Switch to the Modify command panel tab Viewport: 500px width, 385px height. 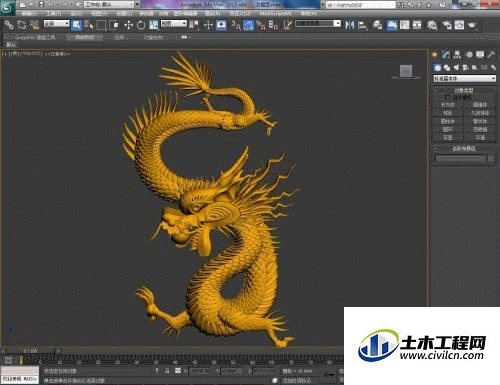446,55
